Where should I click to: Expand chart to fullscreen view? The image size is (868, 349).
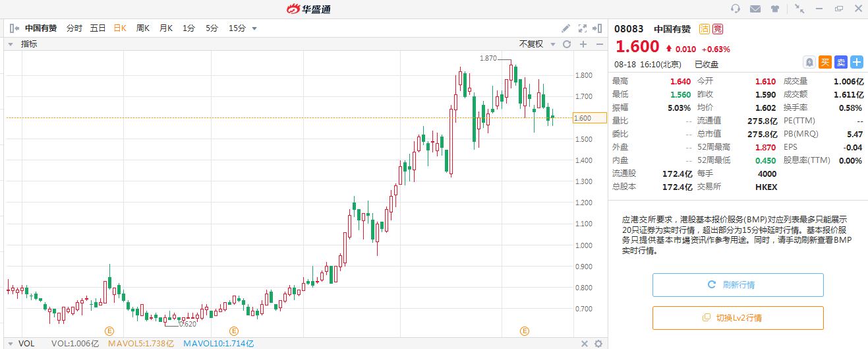(582, 28)
